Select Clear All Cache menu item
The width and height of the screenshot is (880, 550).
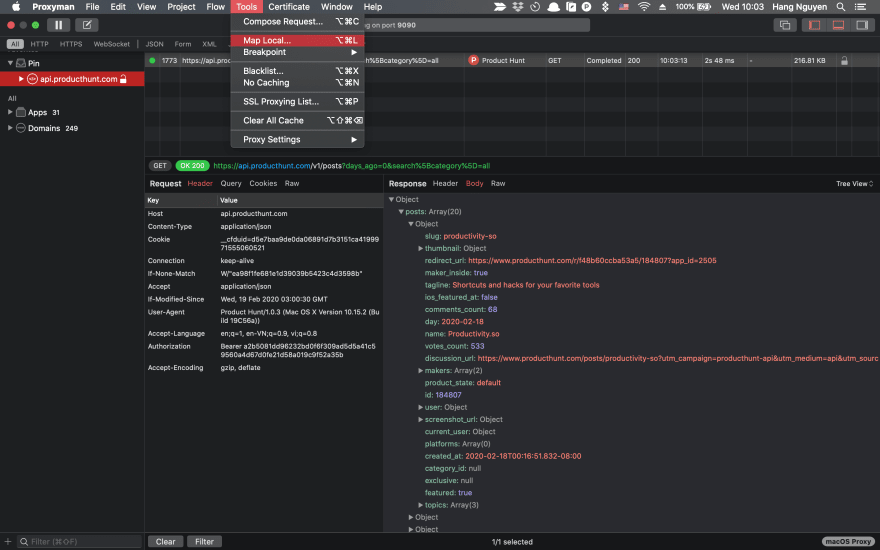[x=297, y=121]
